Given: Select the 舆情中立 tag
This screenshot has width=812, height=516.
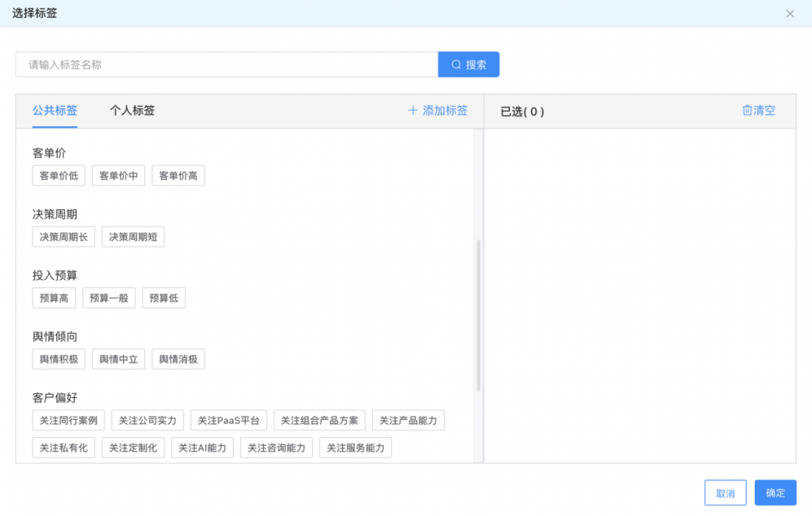Looking at the screenshot, I should 118,359.
